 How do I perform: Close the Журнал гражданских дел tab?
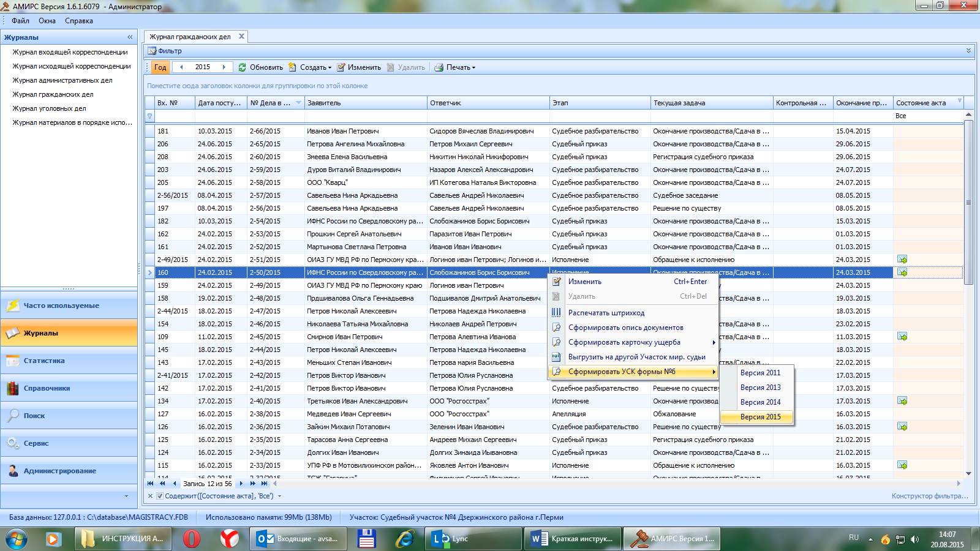click(x=241, y=36)
